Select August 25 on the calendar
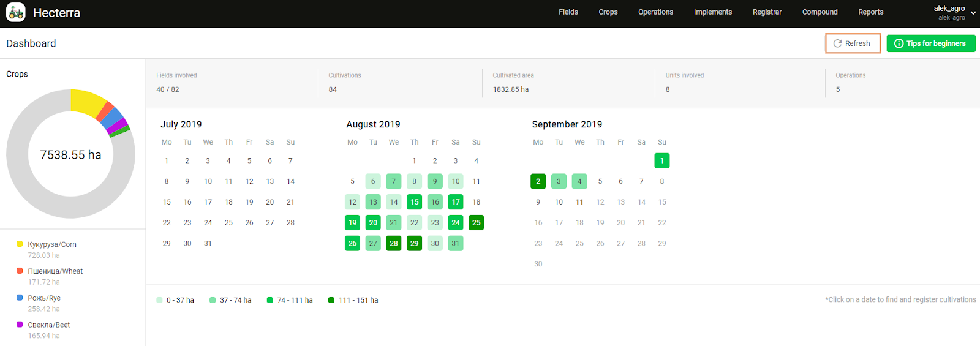This screenshot has width=980, height=346. click(476, 223)
